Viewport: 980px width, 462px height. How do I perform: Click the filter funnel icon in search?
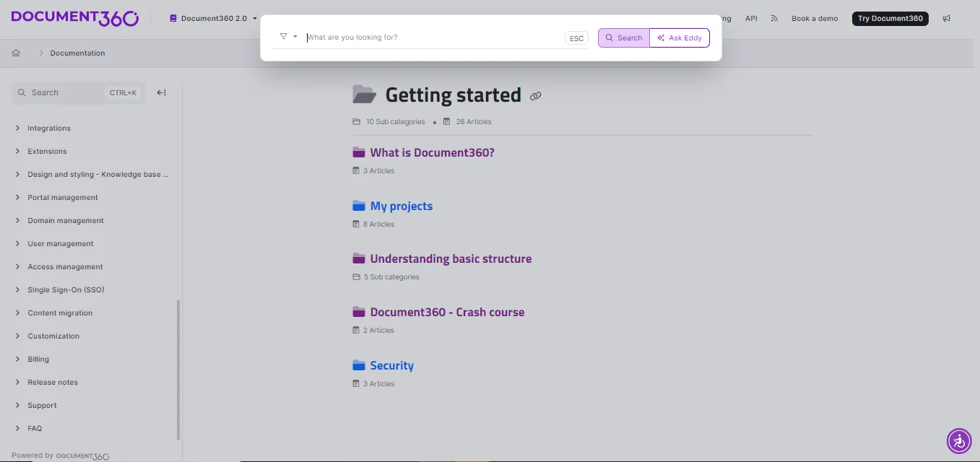284,36
